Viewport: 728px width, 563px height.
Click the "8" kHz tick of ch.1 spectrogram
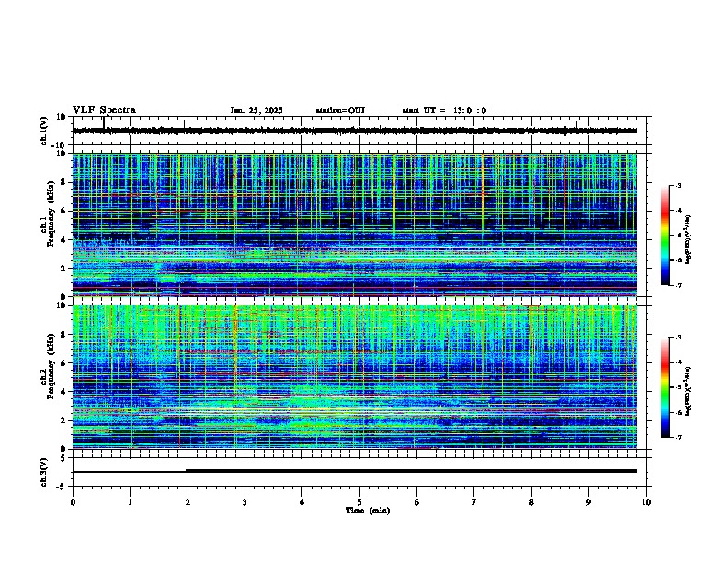pos(64,182)
